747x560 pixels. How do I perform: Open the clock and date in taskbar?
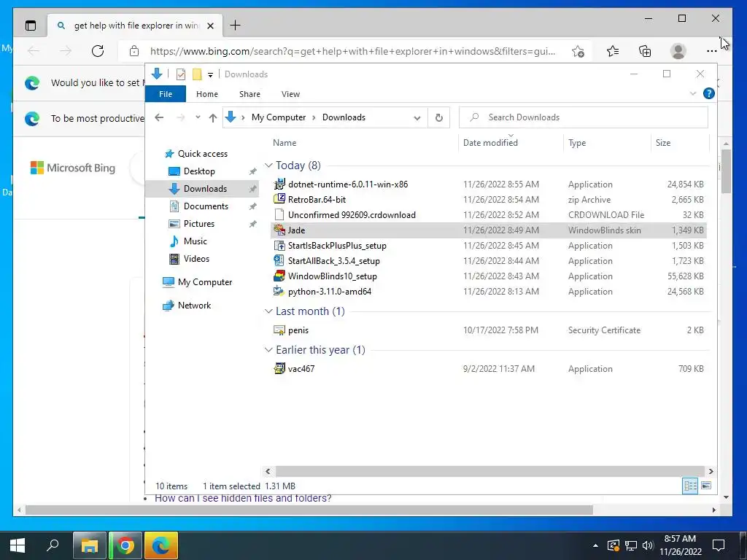681,545
